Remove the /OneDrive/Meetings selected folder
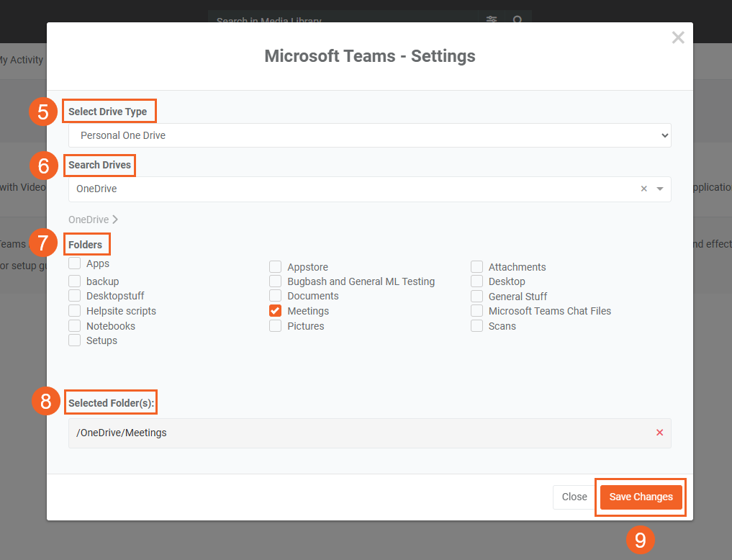The width and height of the screenshot is (732, 560). pyautogui.click(x=659, y=433)
